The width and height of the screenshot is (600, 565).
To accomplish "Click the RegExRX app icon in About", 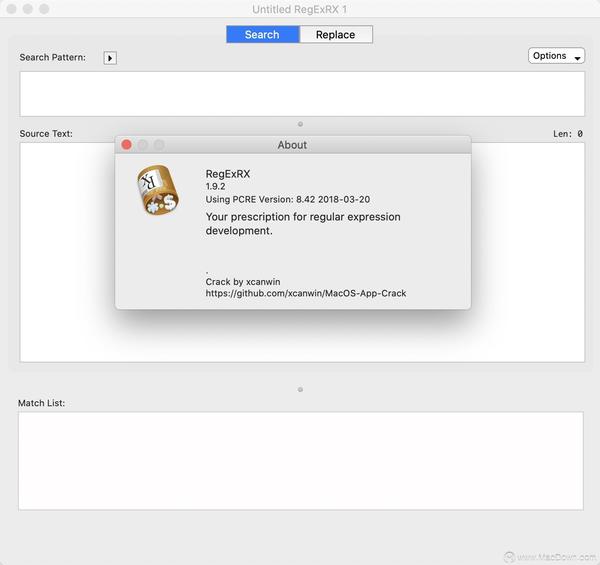I will click(x=158, y=190).
